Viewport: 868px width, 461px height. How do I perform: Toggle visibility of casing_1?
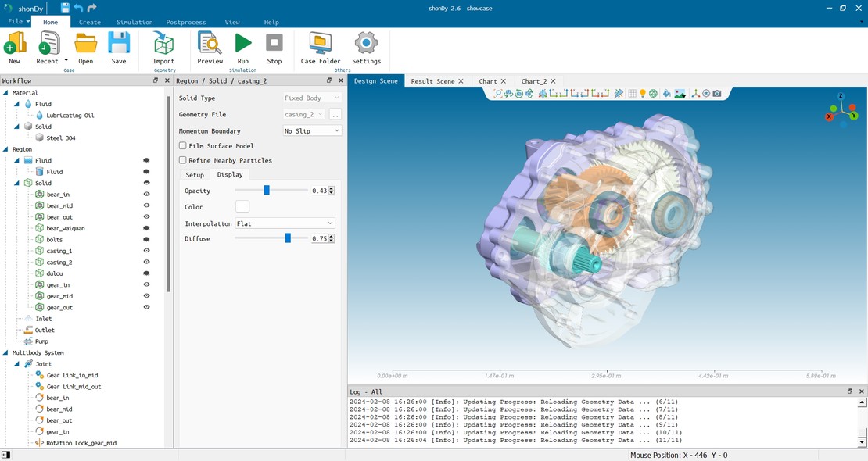pos(147,251)
